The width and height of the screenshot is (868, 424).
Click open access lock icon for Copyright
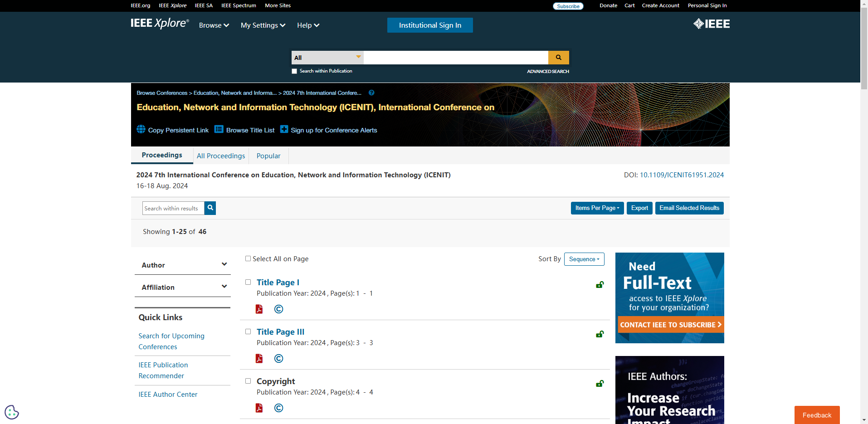point(600,384)
